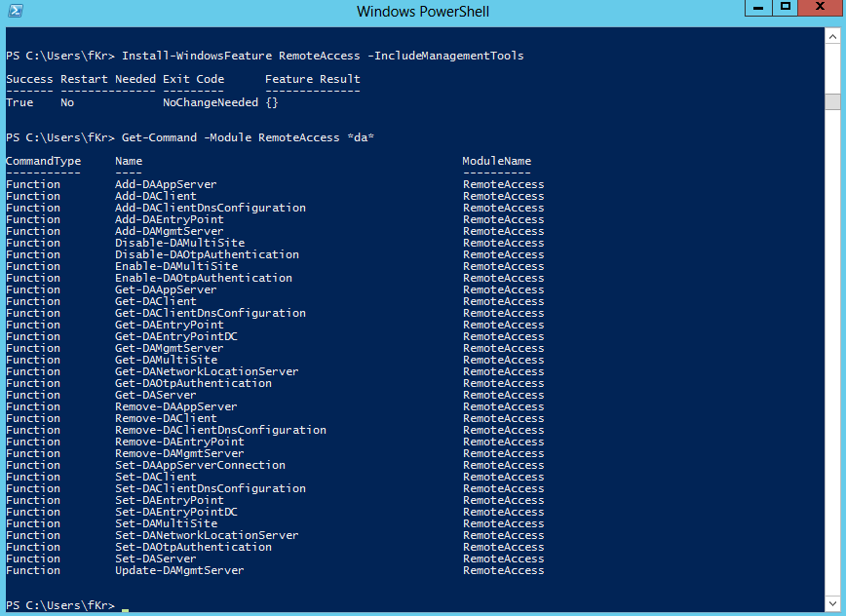Click Set-DAMultiSite function name
846x616 pixels.
166,523
